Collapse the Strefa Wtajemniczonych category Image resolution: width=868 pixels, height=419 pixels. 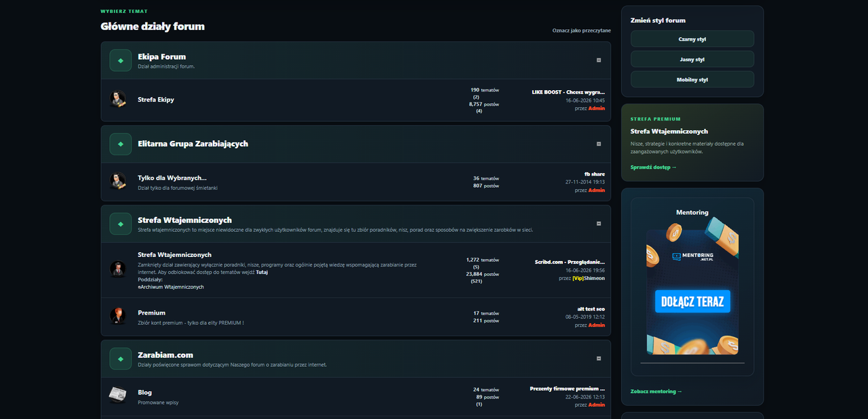599,224
